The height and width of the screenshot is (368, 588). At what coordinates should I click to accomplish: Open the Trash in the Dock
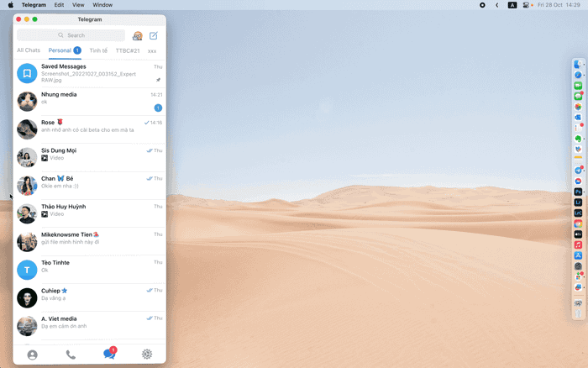578,314
